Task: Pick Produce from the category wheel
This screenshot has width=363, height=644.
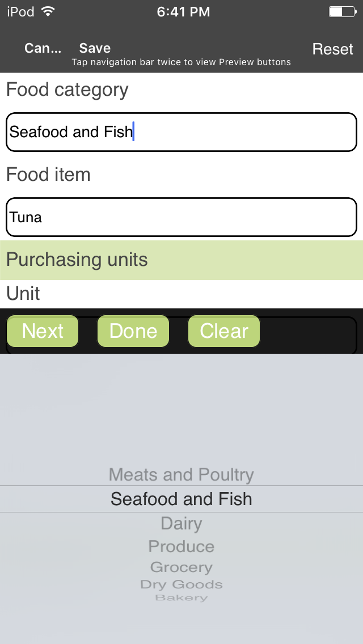Action: click(181, 546)
